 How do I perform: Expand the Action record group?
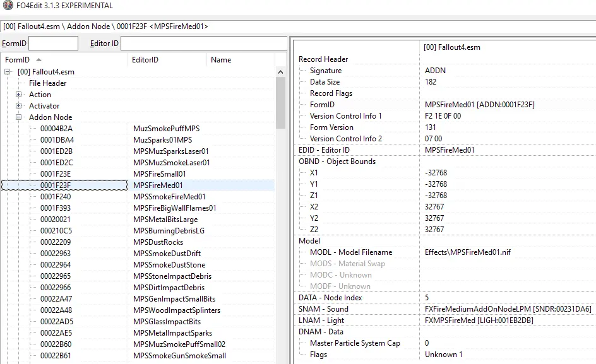(19, 94)
